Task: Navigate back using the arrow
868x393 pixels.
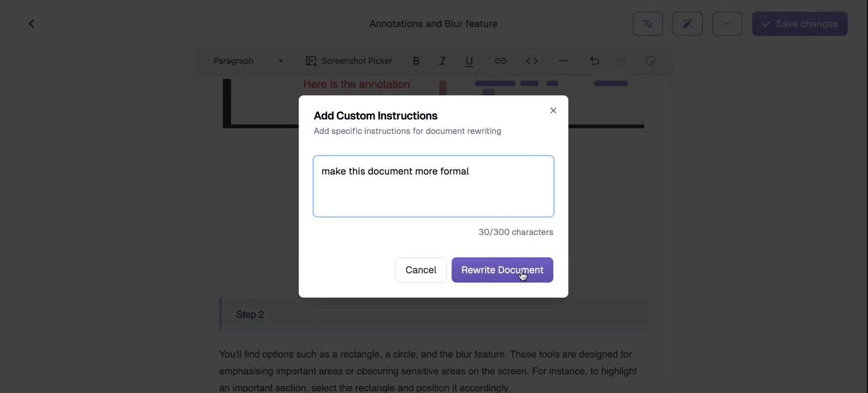Action: pyautogui.click(x=31, y=23)
